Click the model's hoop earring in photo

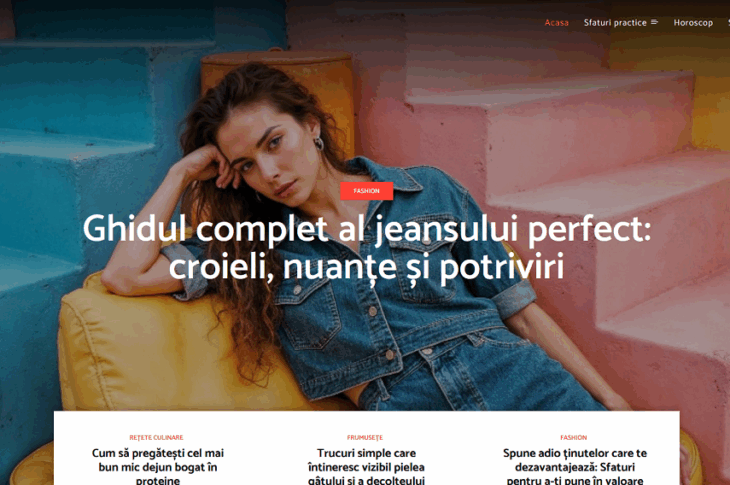pyautogui.click(x=319, y=143)
